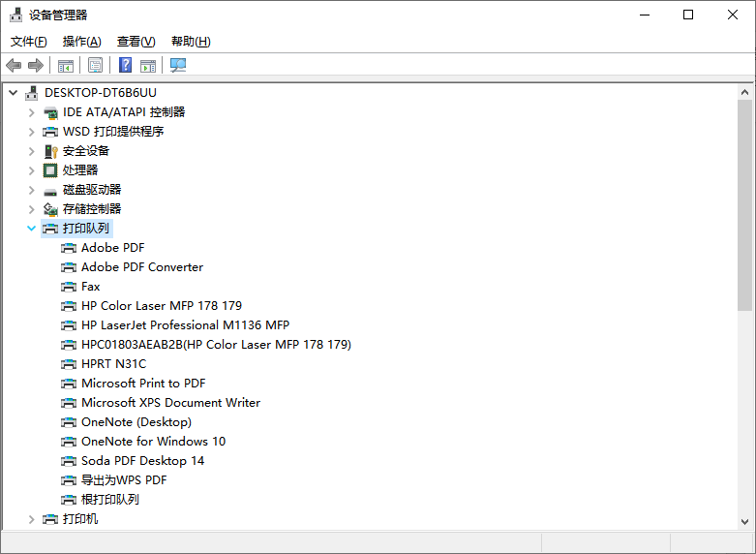Screen dimensions: 756x554
Task: Click the Device Manager title bar icon
Action: pyautogui.click(x=15, y=15)
